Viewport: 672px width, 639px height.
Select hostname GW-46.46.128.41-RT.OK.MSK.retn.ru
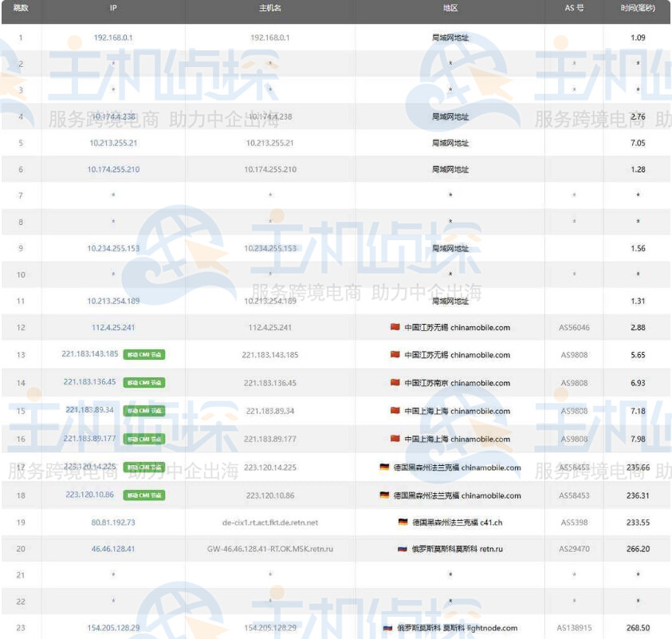coord(270,549)
